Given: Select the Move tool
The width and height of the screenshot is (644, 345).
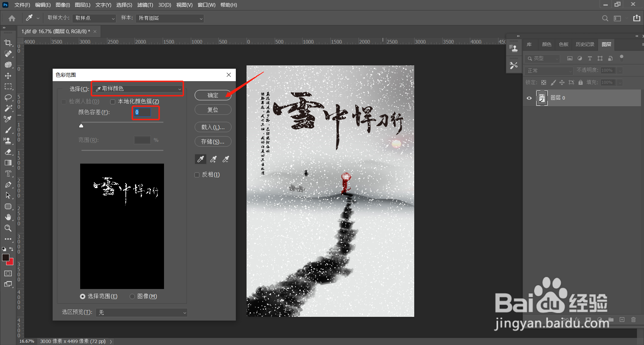Looking at the screenshot, I should click(x=8, y=76).
